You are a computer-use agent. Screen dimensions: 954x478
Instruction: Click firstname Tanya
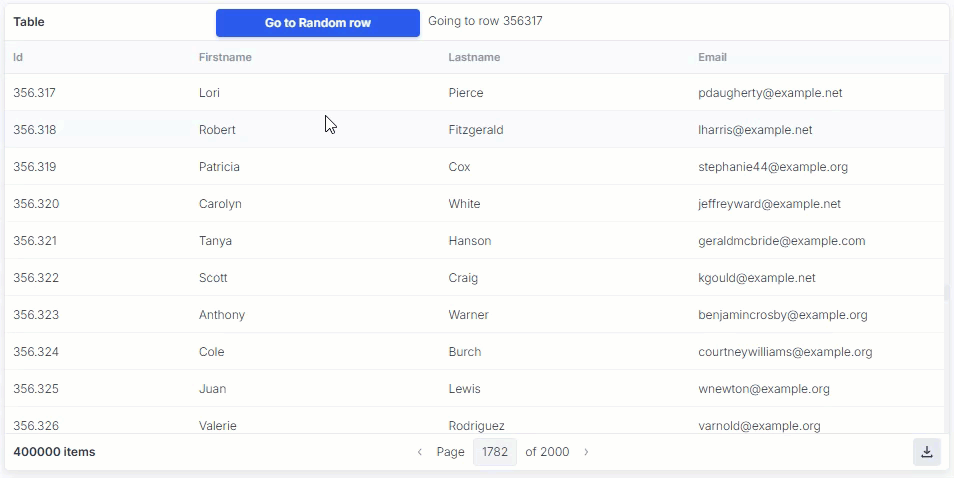pos(215,241)
